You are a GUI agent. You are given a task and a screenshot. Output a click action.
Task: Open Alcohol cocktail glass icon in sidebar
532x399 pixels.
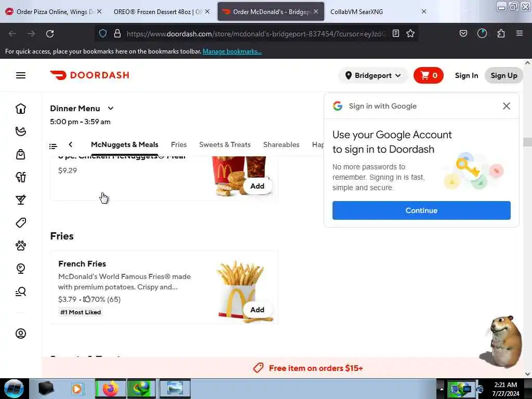click(x=21, y=200)
